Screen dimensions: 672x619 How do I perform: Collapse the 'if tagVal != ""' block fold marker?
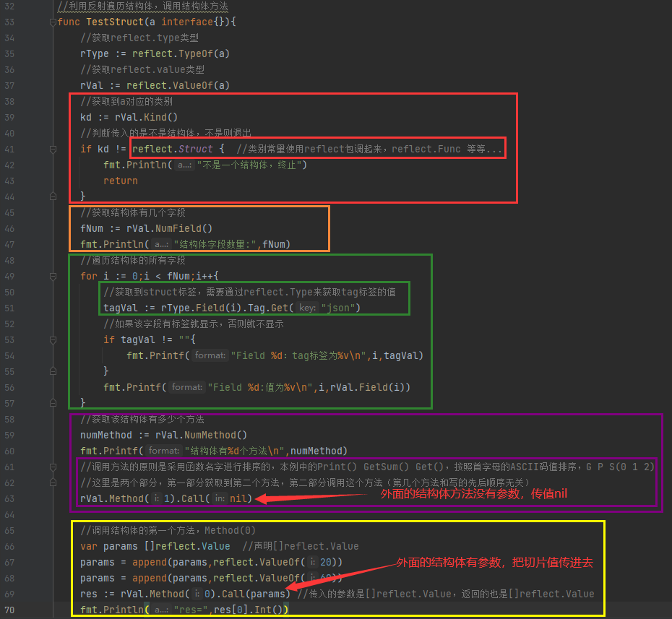pos(53,340)
